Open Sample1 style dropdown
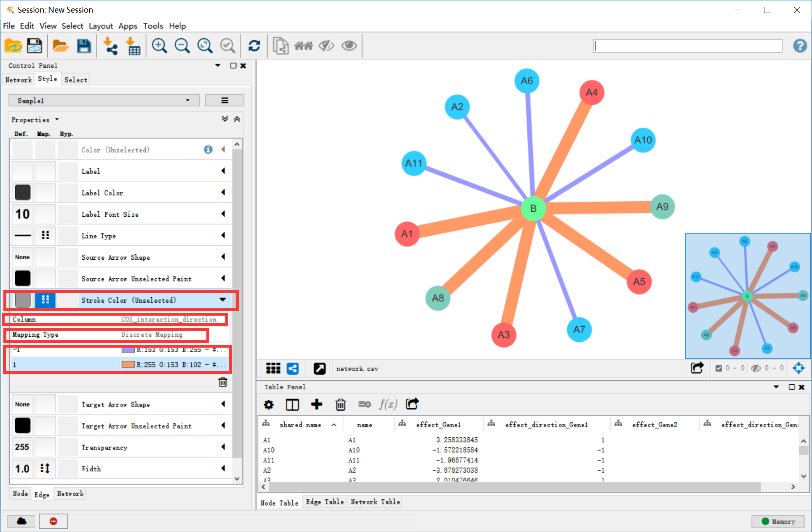 coord(104,101)
